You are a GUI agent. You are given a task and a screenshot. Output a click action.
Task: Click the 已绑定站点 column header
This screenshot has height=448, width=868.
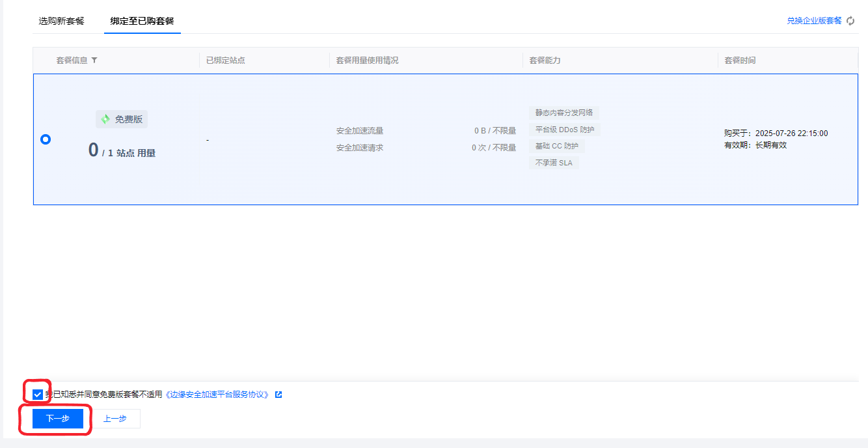click(225, 61)
